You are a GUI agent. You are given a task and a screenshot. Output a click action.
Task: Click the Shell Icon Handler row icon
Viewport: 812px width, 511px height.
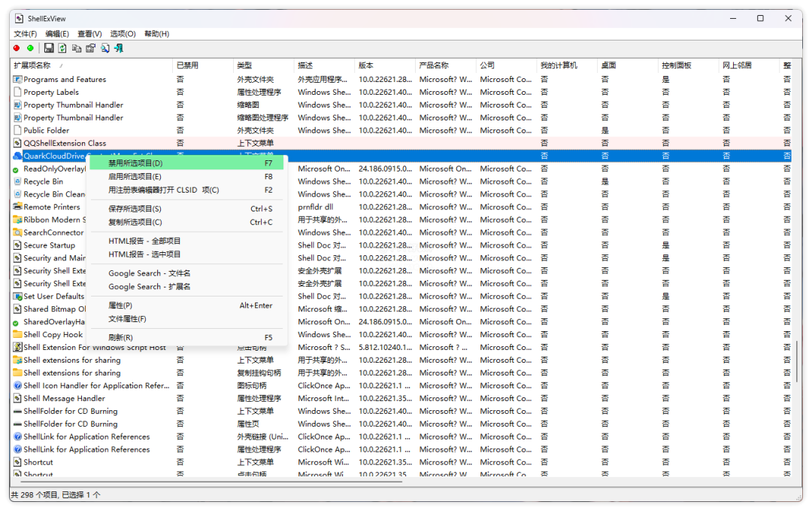point(17,385)
